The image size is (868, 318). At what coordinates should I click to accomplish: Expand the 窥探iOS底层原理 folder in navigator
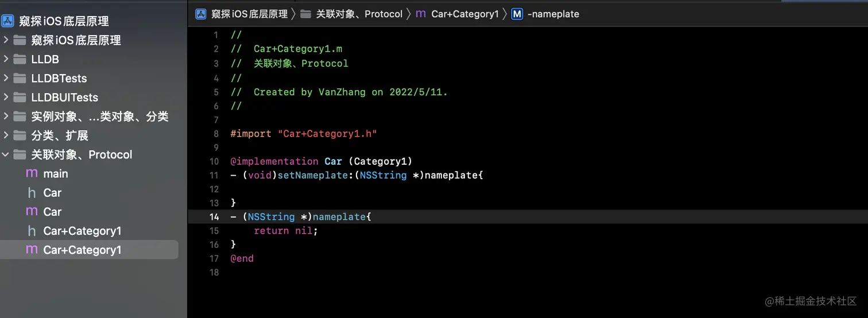[x=6, y=40]
